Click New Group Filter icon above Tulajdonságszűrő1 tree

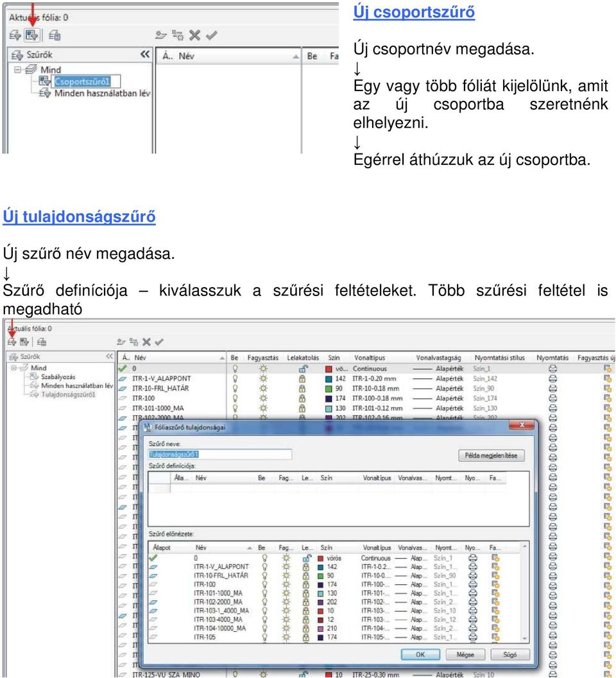click(x=24, y=342)
